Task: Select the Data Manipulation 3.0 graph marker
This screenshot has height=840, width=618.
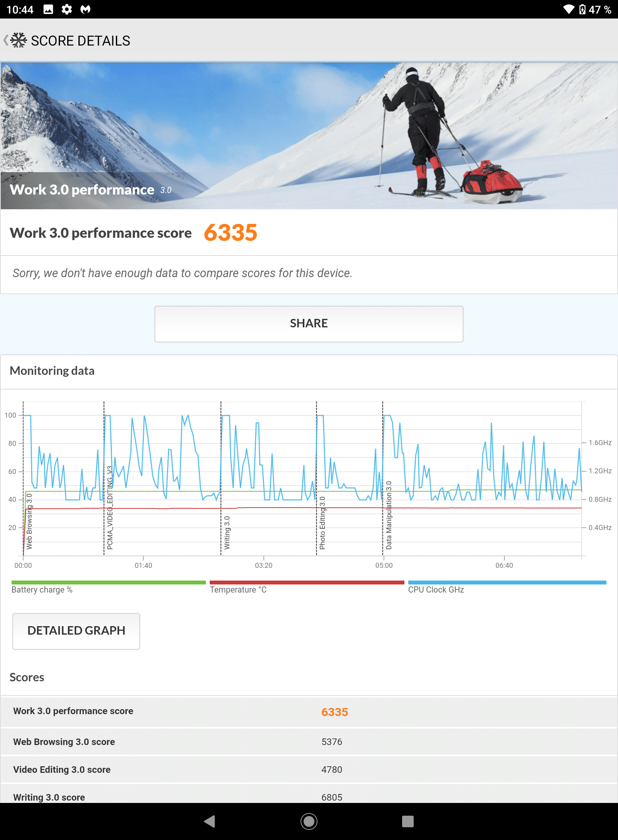Action: (389, 515)
